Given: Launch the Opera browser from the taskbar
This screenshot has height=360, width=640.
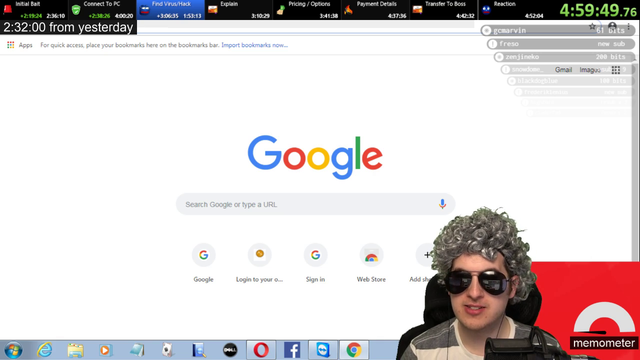Looking at the screenshot, I should [261, 350].
